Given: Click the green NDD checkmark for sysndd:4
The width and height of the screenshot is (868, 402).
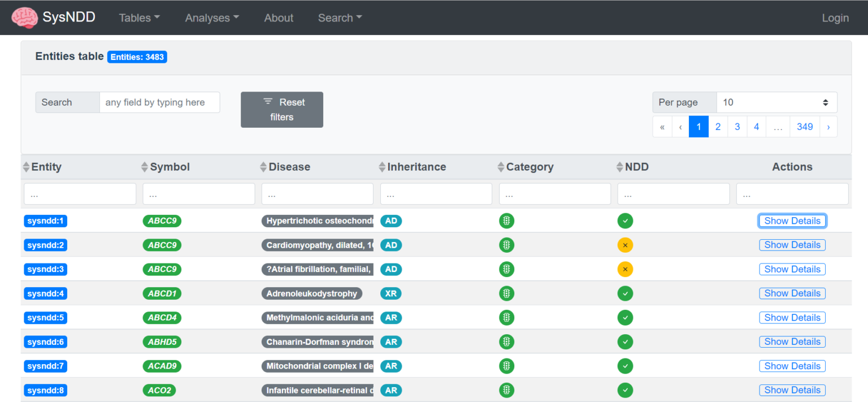Looking at the screenshot, I should point(625,293).
